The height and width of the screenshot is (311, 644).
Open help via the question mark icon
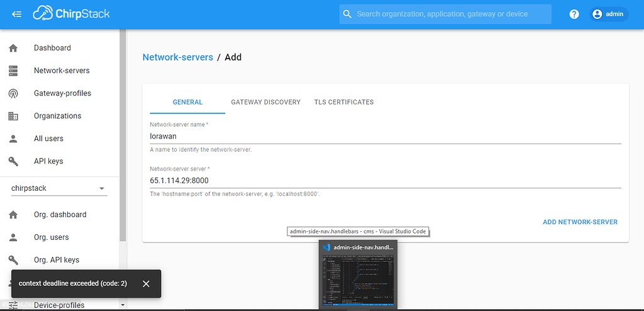pyautogui.click(x=574, y=14)
